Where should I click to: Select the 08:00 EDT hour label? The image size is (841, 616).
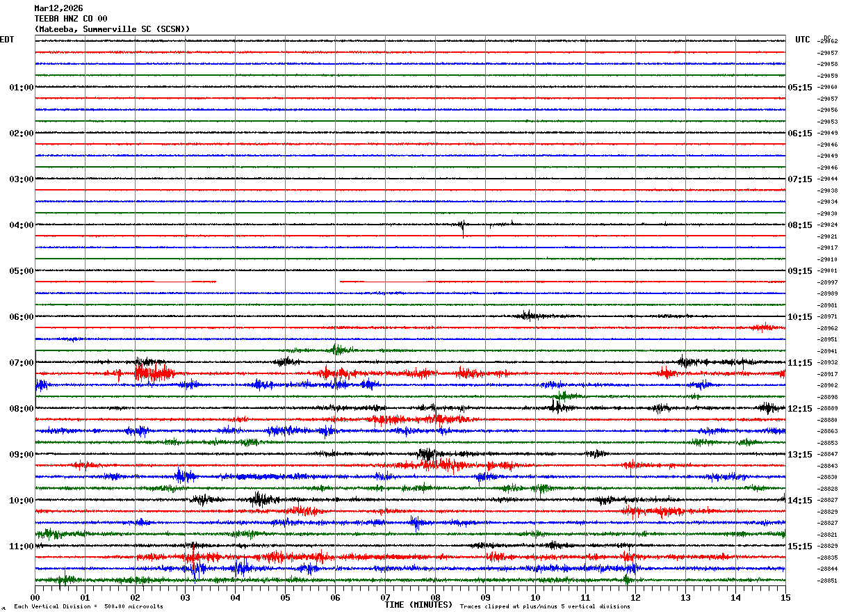pos(22,409)
